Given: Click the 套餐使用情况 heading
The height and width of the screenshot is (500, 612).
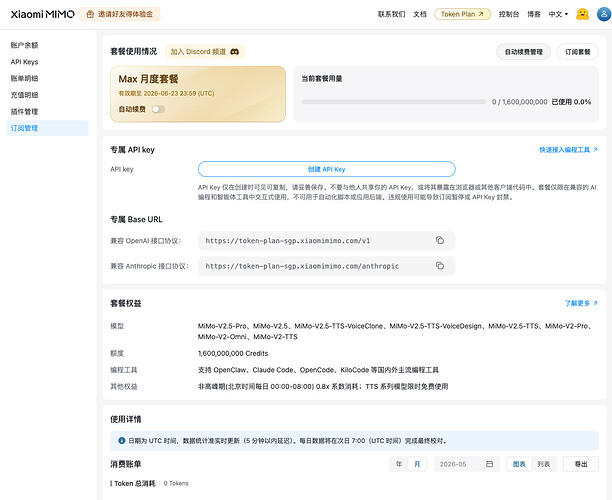Looking at the screenshot, I should (x=133, y=52).
